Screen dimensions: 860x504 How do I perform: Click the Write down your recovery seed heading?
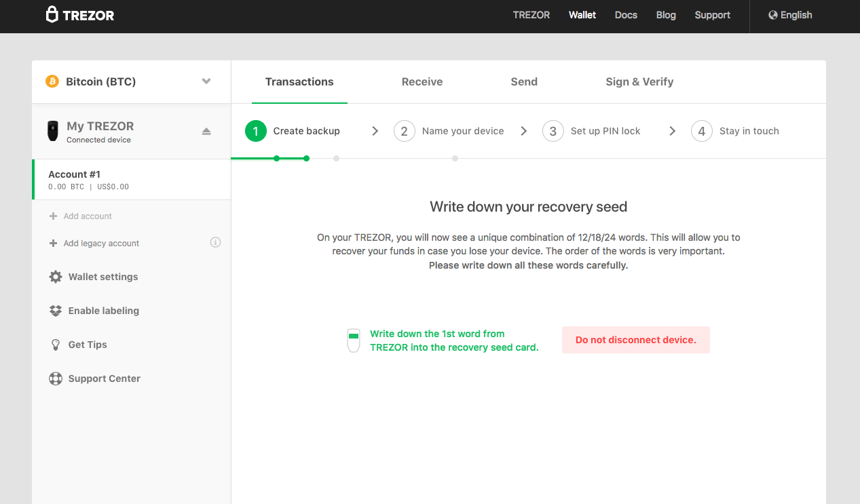point(529,207)
